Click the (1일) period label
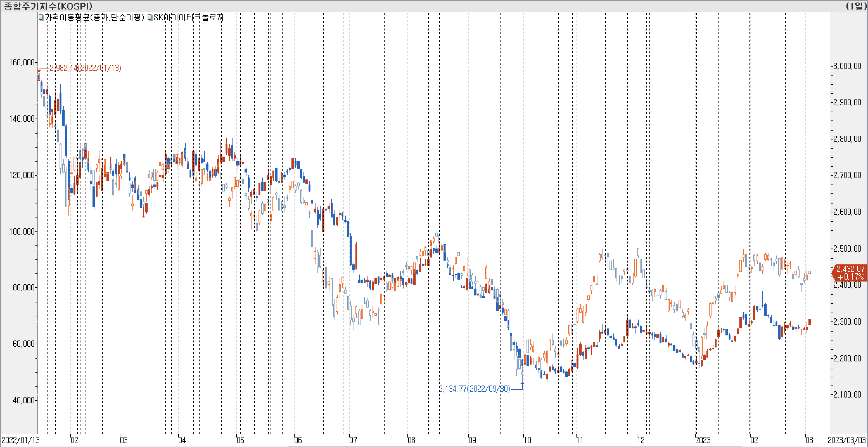Screen dimensions: 868x447 [x=856, y=6]
